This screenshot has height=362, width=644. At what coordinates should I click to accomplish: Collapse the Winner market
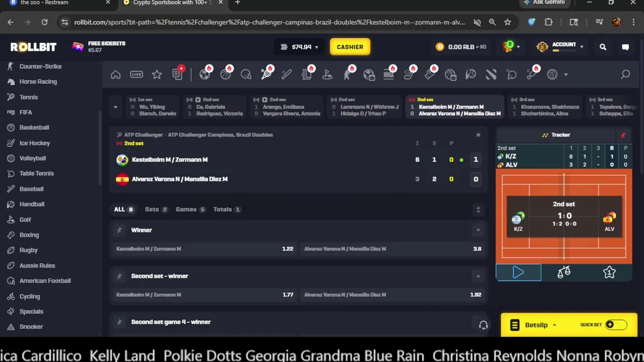click(x=478, y=230)
